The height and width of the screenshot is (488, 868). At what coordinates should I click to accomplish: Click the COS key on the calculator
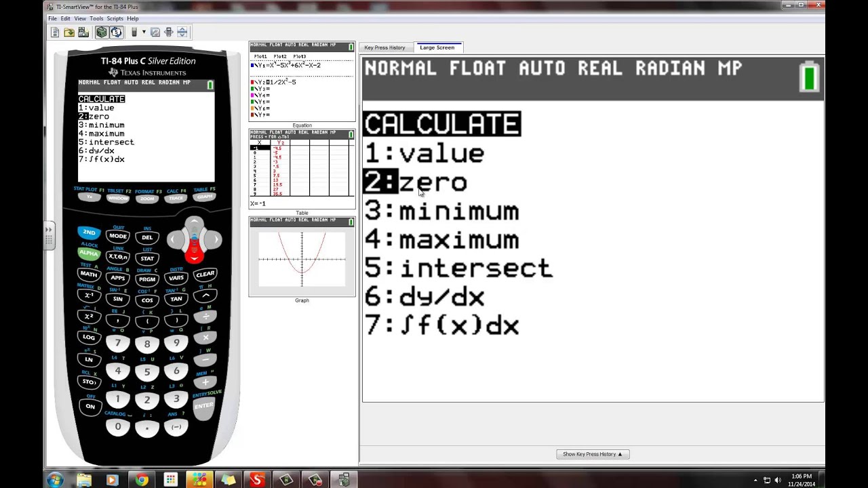(x=147, y=300)
